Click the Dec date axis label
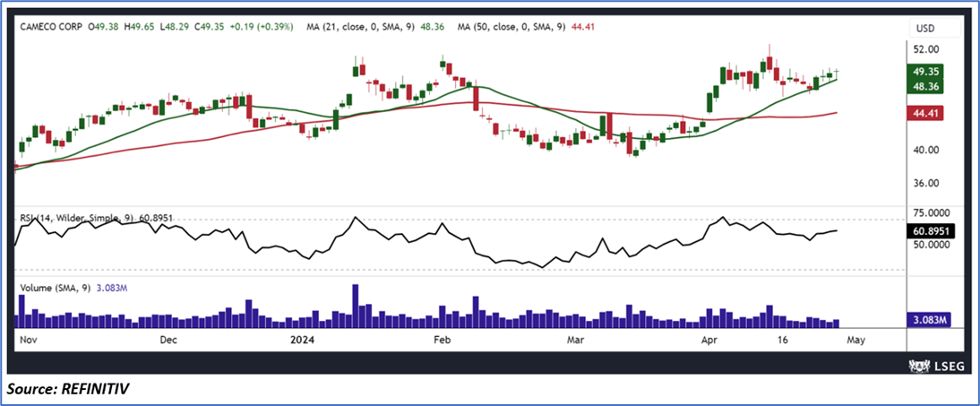 point(168,341)
